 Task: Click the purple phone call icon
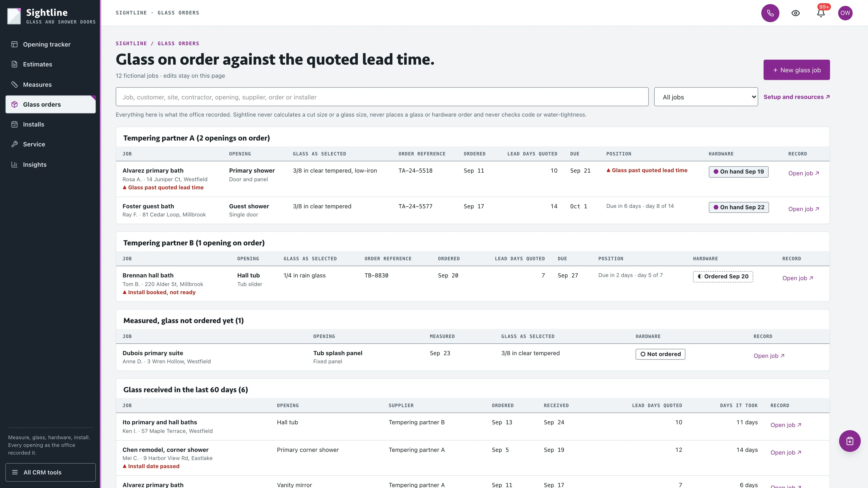coord(770,13)
